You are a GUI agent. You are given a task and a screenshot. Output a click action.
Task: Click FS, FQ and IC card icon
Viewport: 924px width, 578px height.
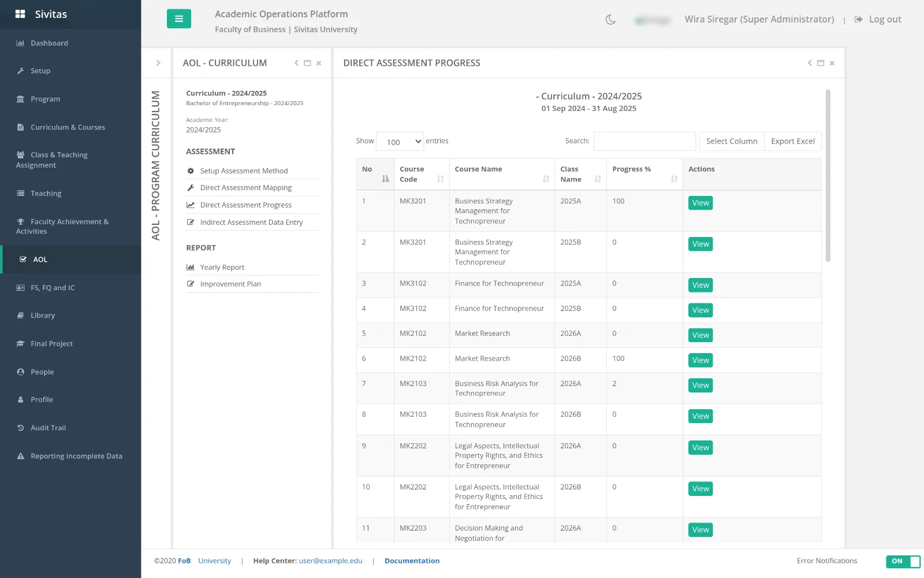click(x=20, y=287)
